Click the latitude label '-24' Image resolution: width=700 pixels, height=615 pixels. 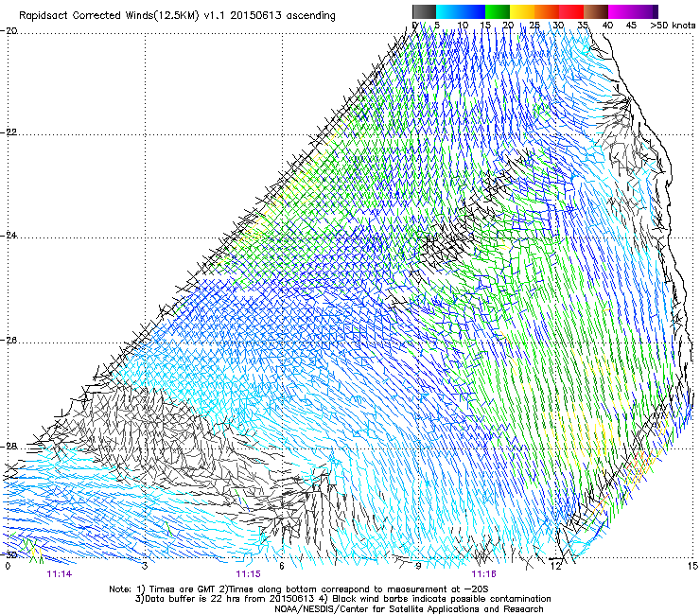9,236
